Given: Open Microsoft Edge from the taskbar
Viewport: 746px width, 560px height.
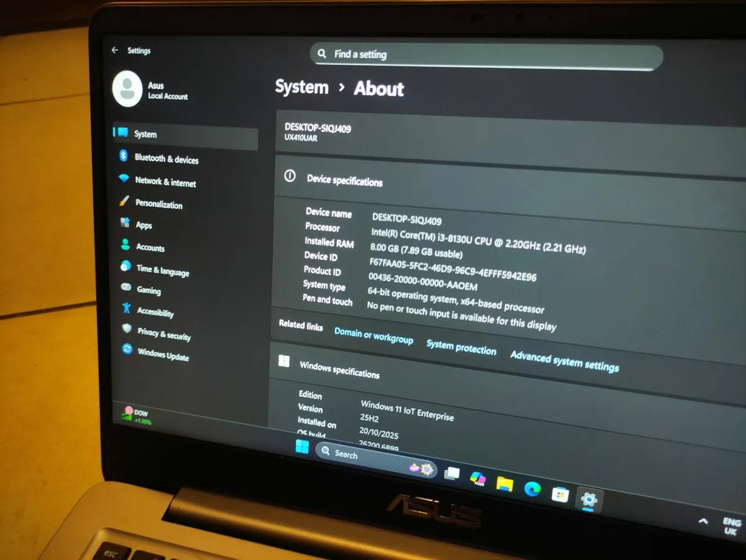Looking at the screenshot, I should click(x=532, y=489).
